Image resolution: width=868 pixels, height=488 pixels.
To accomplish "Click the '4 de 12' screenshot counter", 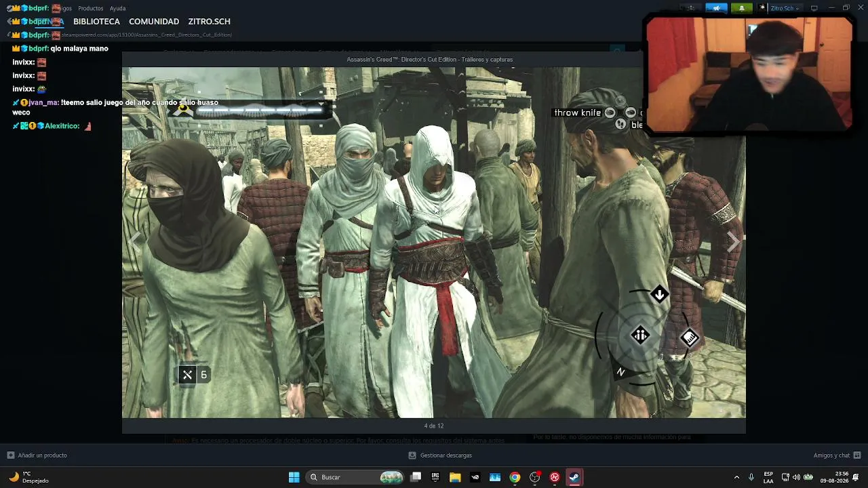I will (x=434, y=426).
